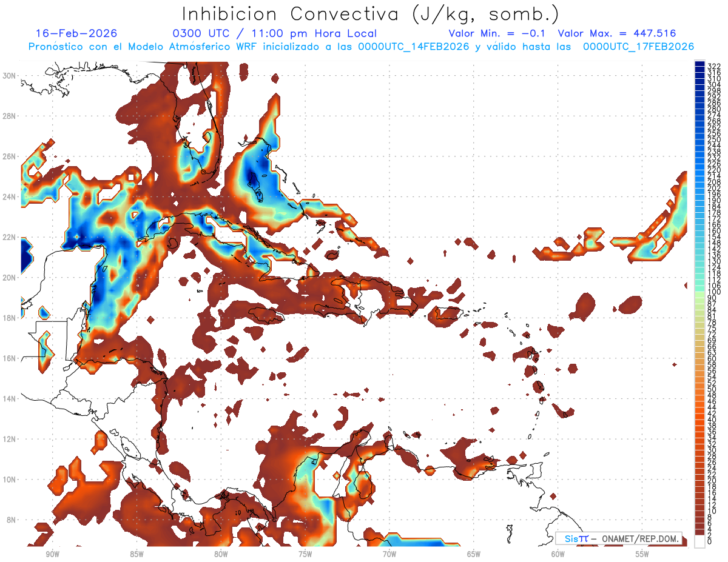728x562 pixels.
Task: Click the 80W longitude label
Action: pyautogui.click(x=221, y=554)
